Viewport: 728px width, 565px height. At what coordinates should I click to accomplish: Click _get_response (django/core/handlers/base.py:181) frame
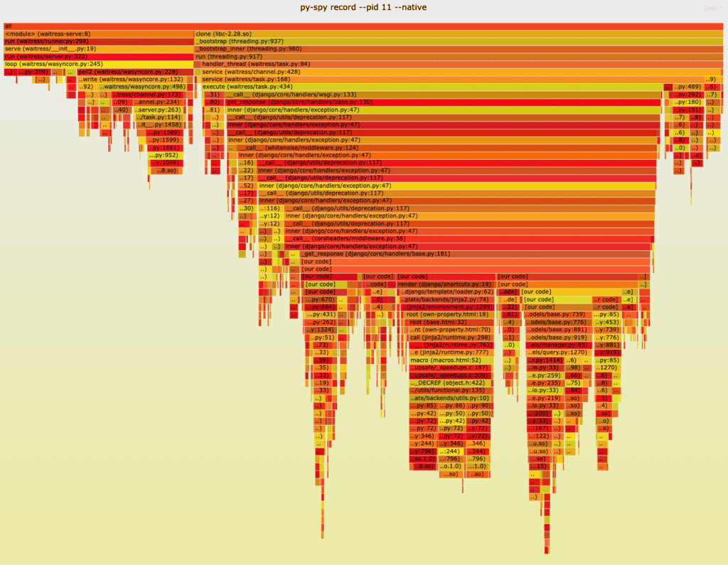[476, 254]
